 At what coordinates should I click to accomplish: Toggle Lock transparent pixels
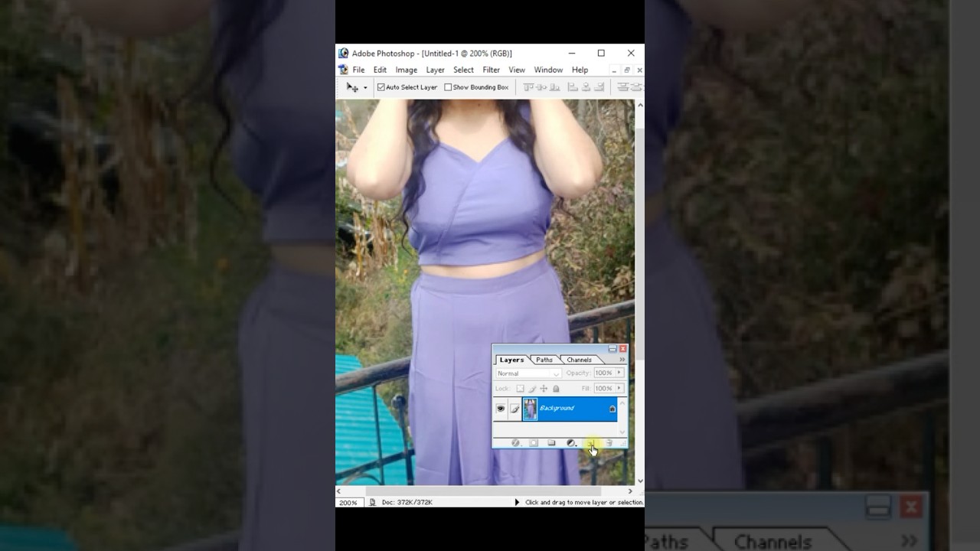[520, 389]
